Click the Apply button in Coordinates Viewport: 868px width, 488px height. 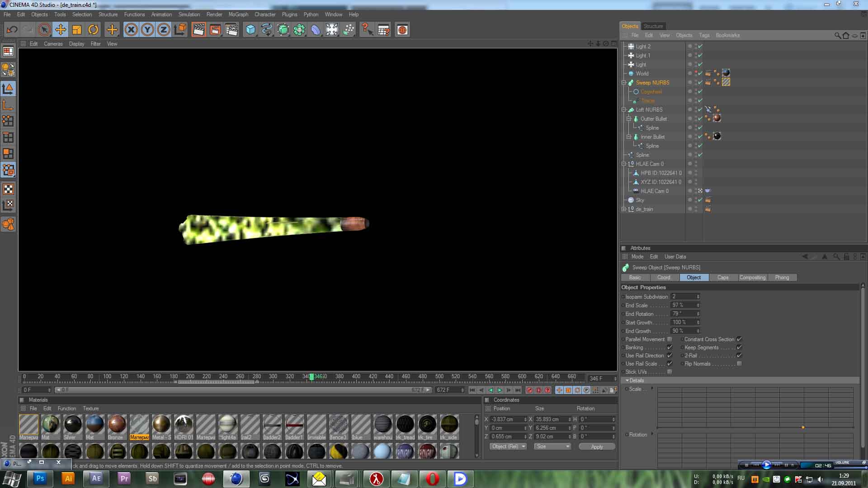point(597,446)
